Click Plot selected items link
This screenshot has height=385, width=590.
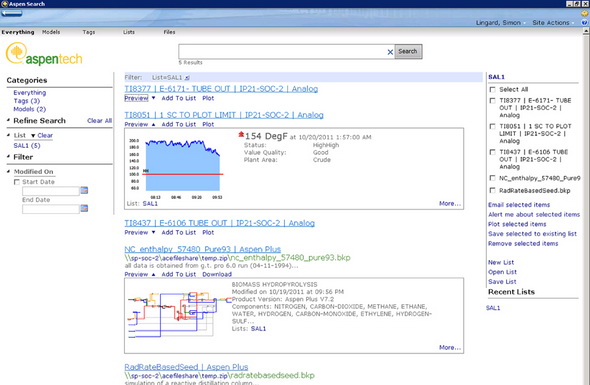click(517, 224)
